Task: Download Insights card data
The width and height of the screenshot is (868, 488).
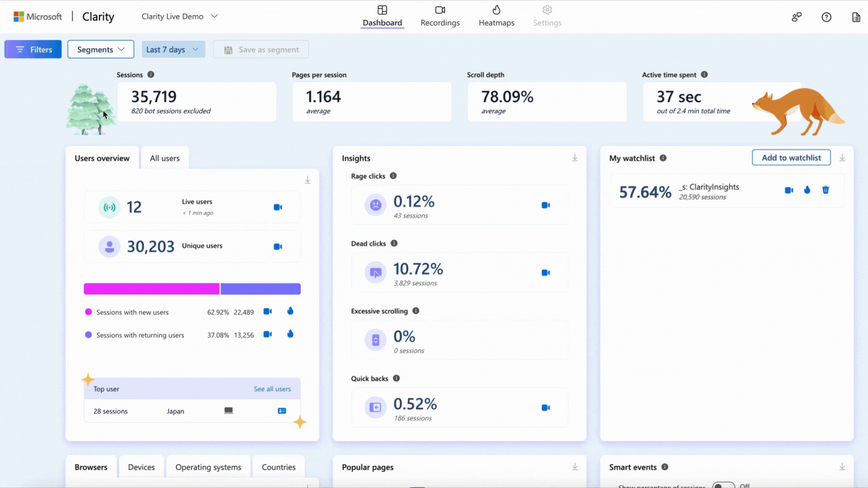Action: 575,158
